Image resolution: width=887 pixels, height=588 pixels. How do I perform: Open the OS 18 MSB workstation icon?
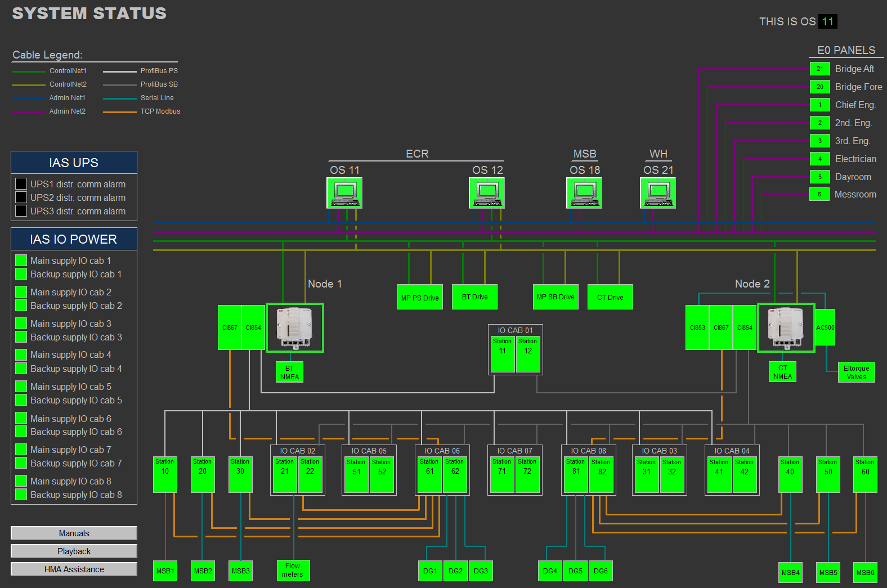pos(584,193)
